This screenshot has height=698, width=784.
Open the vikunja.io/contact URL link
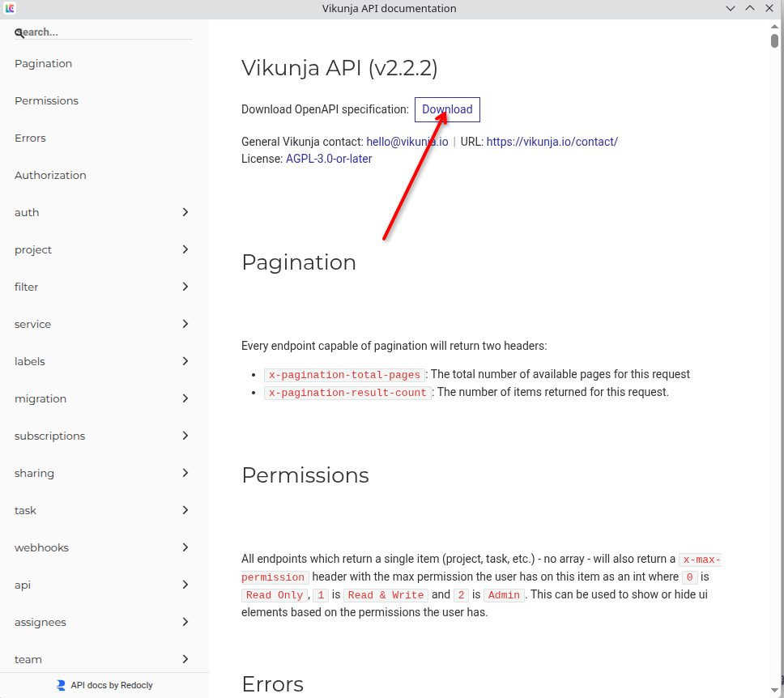552,142
